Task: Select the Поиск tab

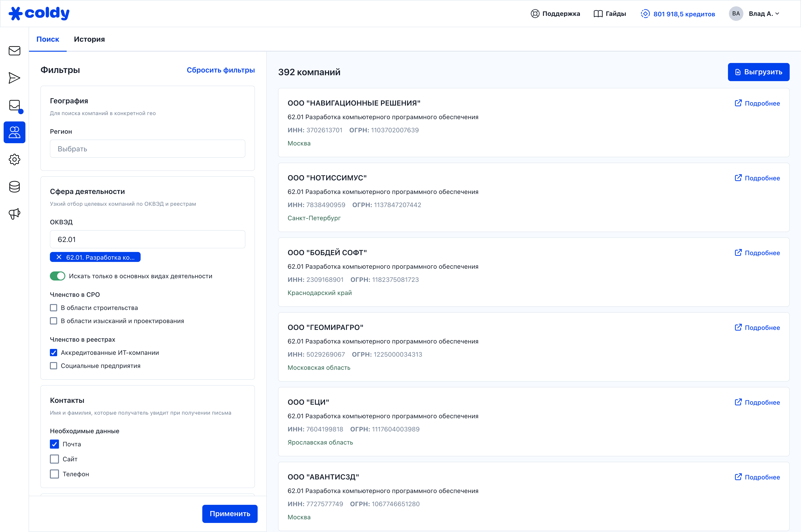Action: coord(48,39)
